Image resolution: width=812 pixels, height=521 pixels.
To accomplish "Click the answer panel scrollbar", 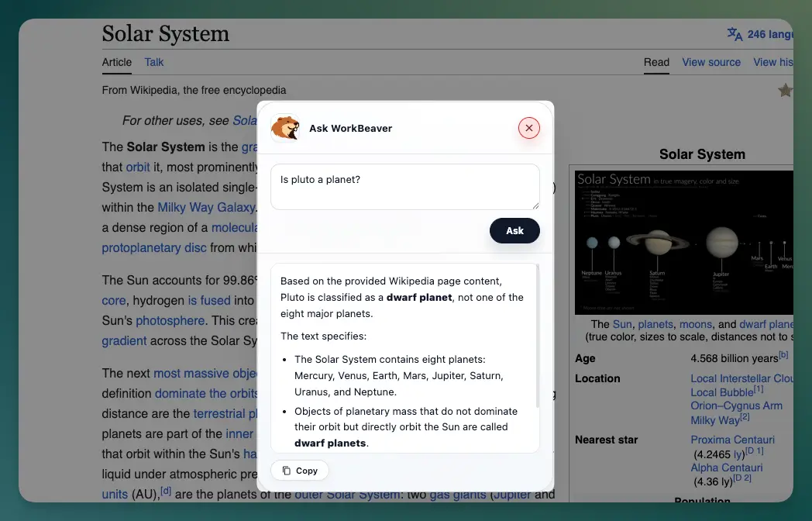I will click(x=537, y=336).
